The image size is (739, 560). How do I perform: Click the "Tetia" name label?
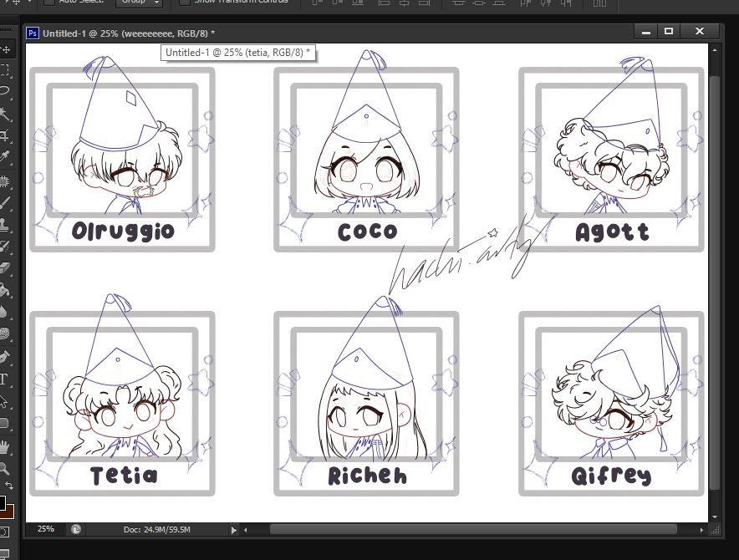point(124,475)
